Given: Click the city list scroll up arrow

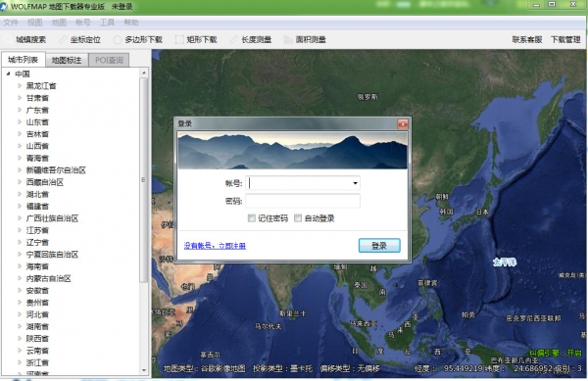Looking at the screenshot, I should pyautogui.click(x=144, y=72).
